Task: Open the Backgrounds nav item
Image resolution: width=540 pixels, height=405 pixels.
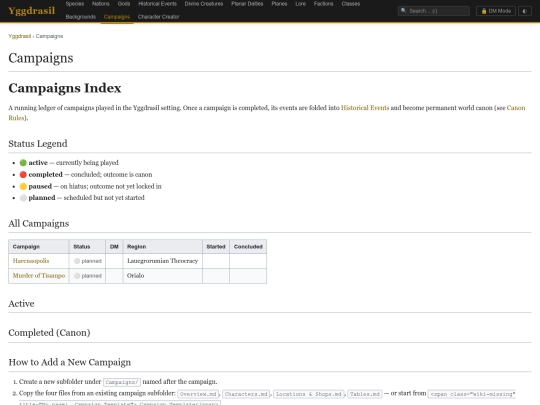Action: (x=81, y=17)
